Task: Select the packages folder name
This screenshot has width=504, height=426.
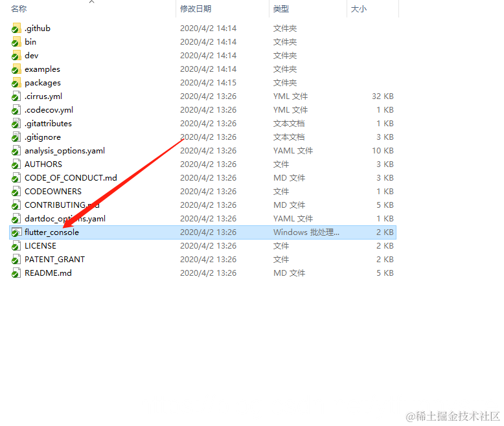Action: point(43,83)
